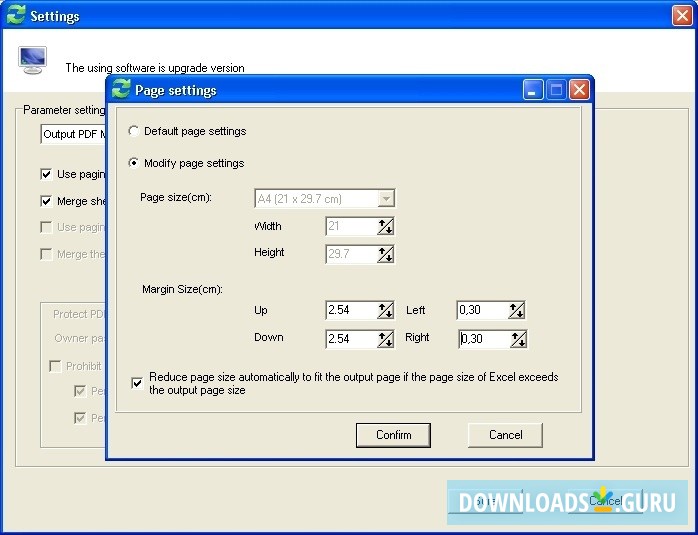Viewport: 698px width, 535px height.
Task: Close the Settings window
Action: (682, 16)
